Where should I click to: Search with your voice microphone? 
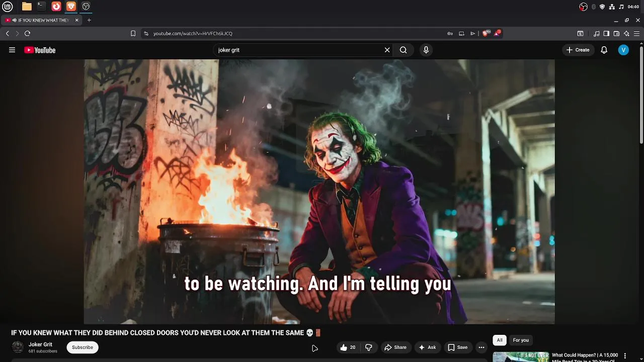click(426, 50)
